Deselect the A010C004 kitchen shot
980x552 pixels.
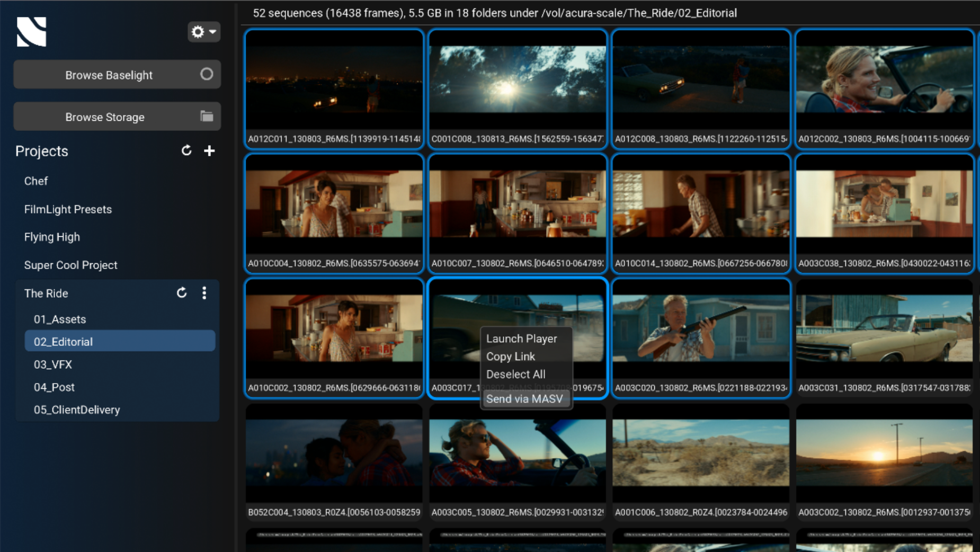point(334,209)
